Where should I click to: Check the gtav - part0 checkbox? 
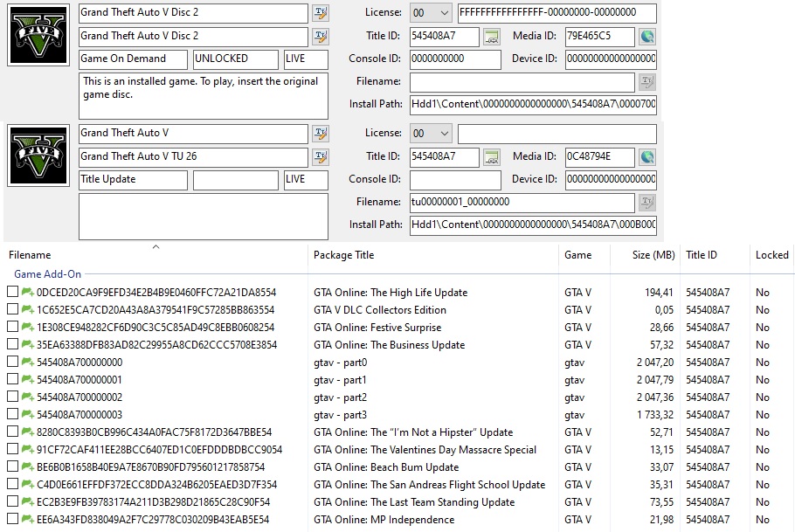tap(13, 362)
